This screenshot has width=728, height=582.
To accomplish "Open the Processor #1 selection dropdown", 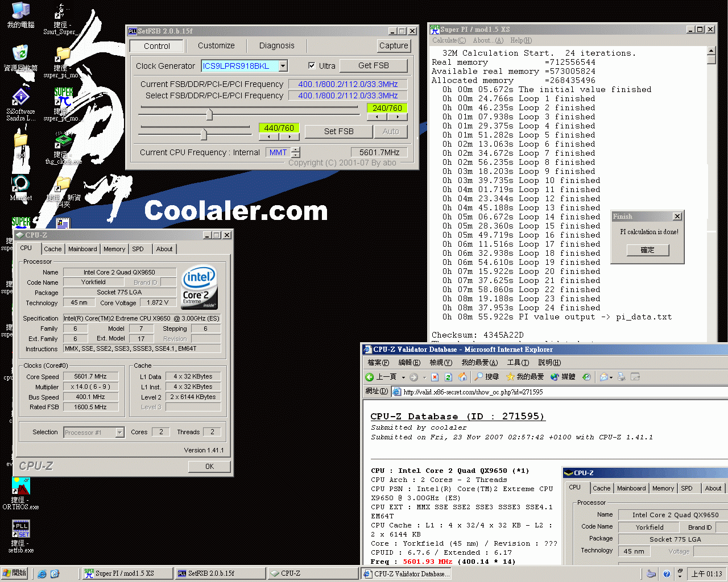I will pos(119,433).
